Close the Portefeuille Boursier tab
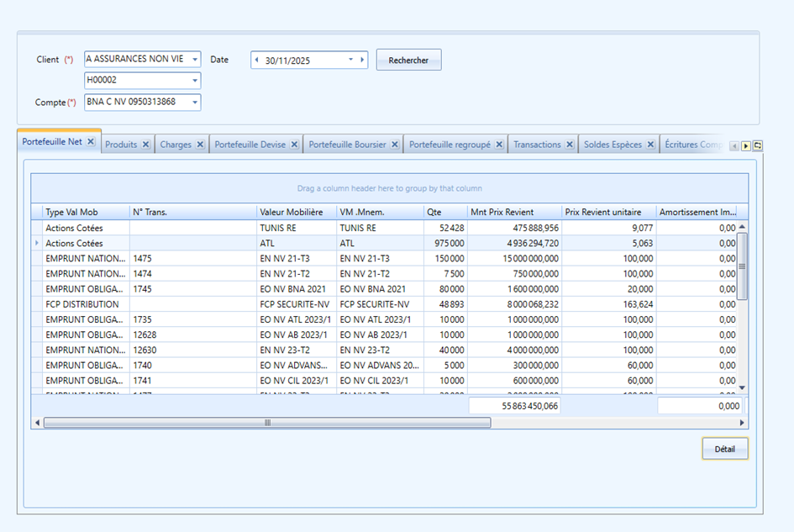The height and width of the screenshot is (532, 794). [395, 145]
